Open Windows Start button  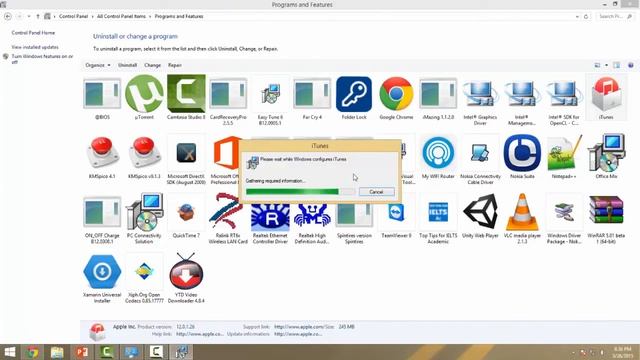(9, 352)
